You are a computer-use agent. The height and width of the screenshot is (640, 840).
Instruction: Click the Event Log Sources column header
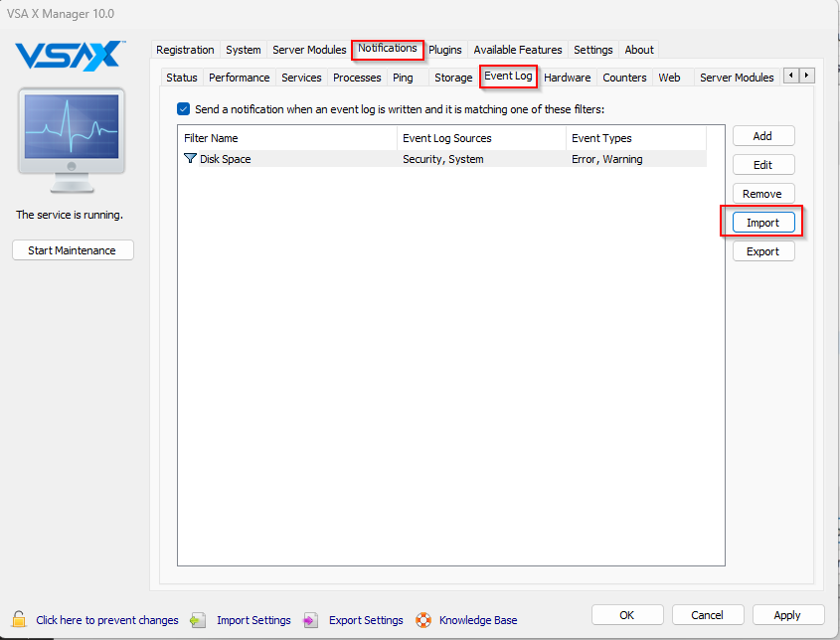point(481,138)
